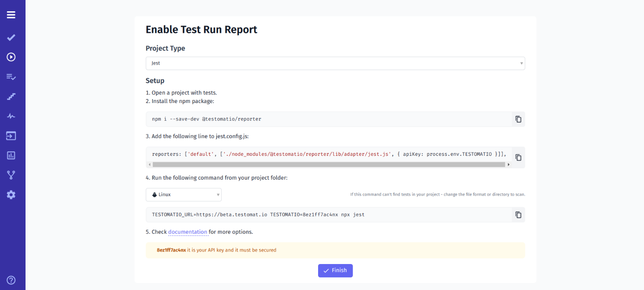Image resolution: width=644 pixels, height=290 pixels.
Task: Open Test Plans via the list-check icon
Action: 11,77
